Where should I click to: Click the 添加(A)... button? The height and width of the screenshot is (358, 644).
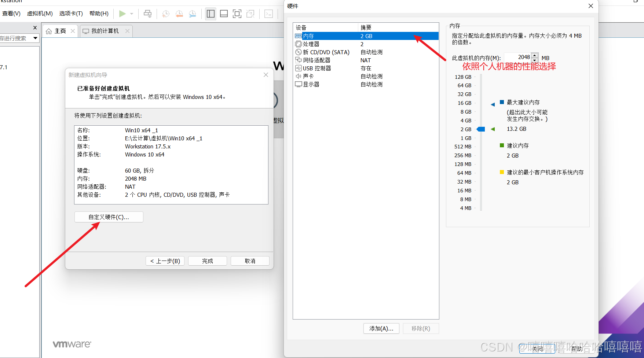[381, 328]
